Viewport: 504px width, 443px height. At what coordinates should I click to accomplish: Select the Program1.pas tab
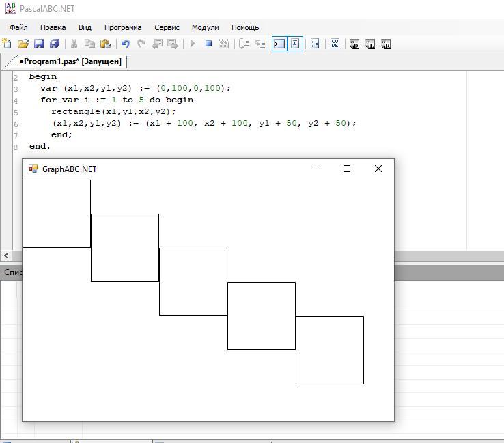tap(70, 61)
